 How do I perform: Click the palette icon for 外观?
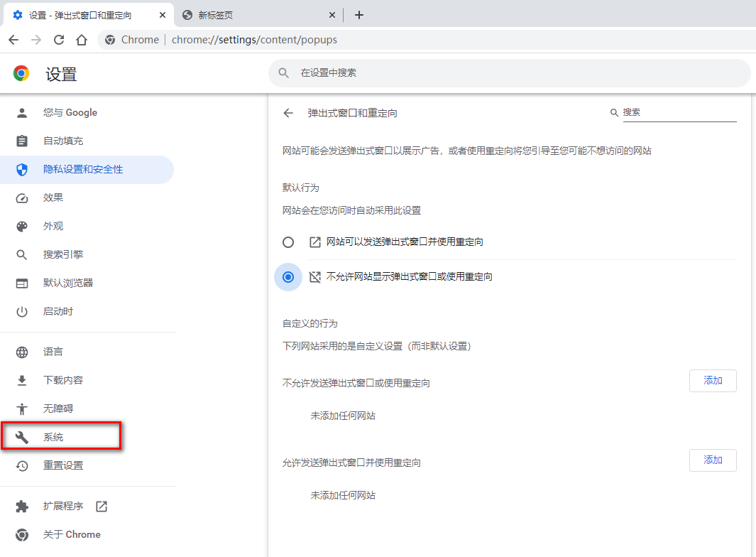coord(22,227)
